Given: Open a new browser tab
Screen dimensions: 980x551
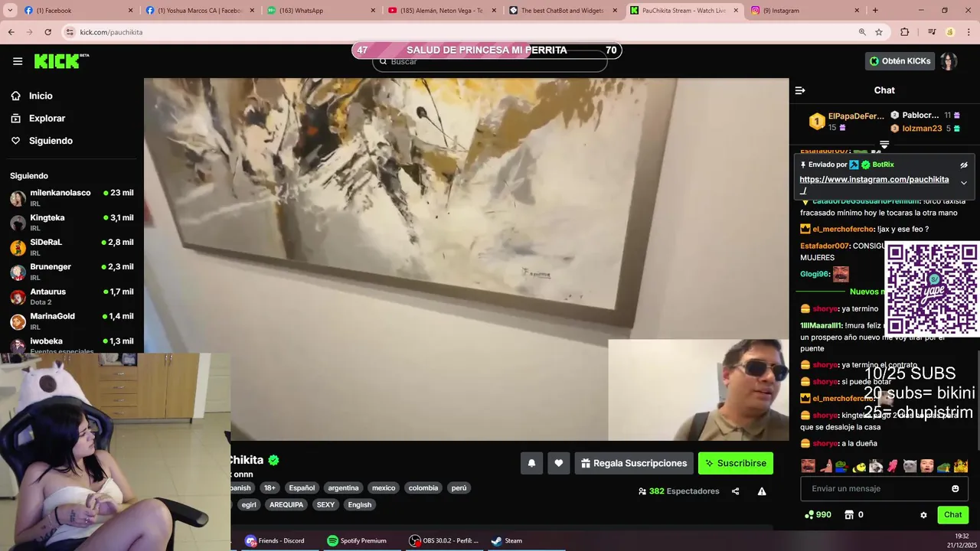Looking at the screenshot, I should tap(875, 11).
